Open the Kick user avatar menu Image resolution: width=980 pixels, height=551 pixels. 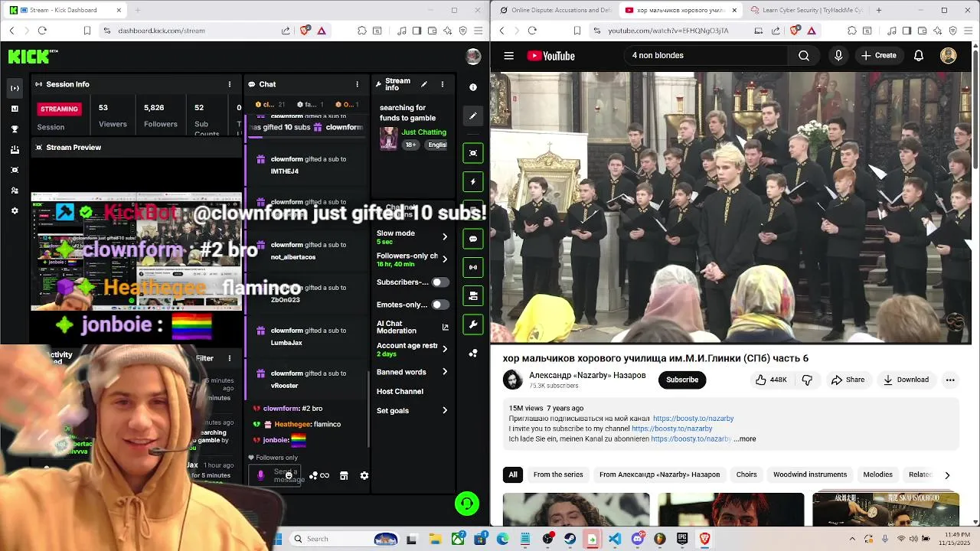pyautogui.click(x=473, y=56)
